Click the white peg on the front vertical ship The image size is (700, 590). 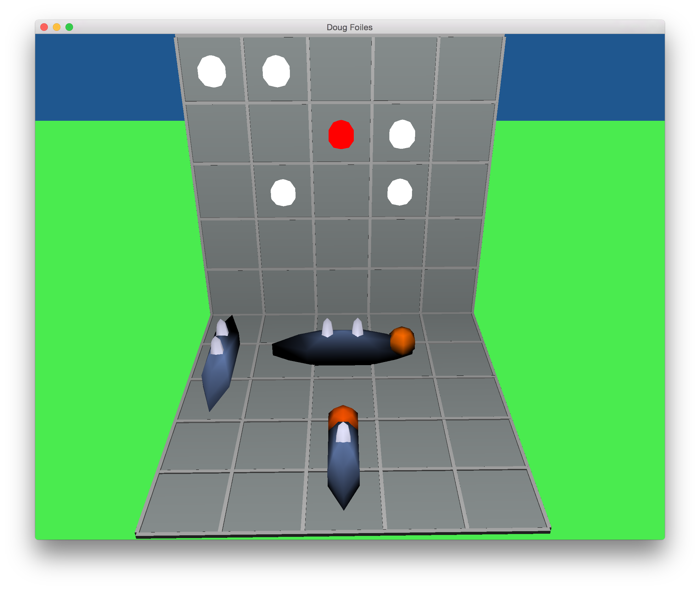pyautogui.click(x=343, y=432)
